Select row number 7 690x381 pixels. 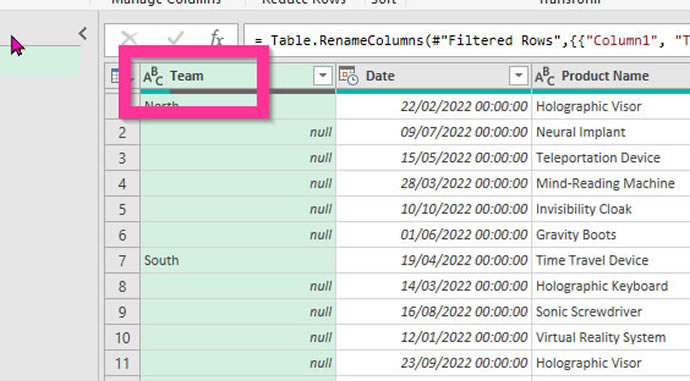[x=122, y=260]
